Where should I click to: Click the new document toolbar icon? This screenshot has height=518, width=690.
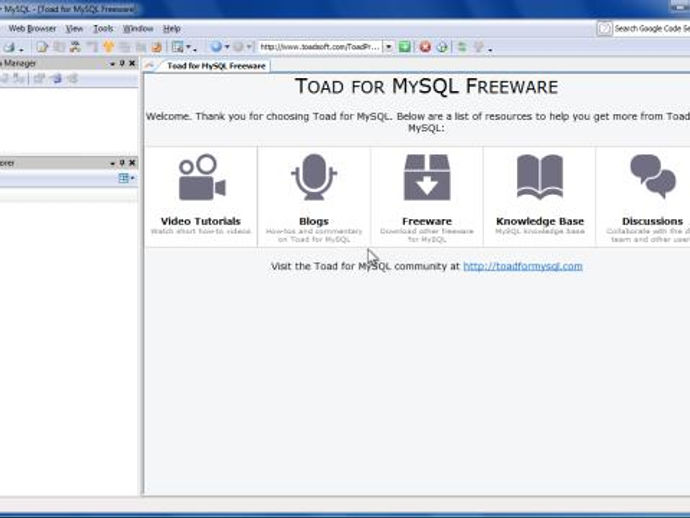tap(42, 47)
